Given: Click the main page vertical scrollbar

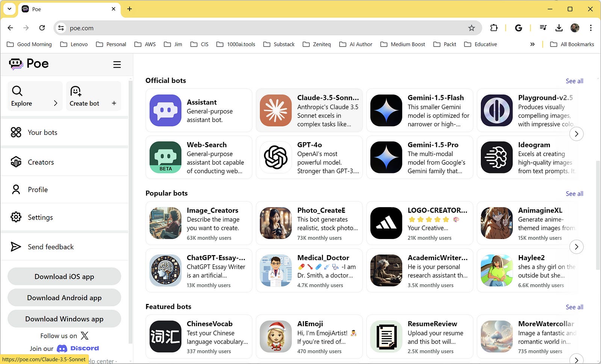Looking at the screenshot, I should point(598,215).
